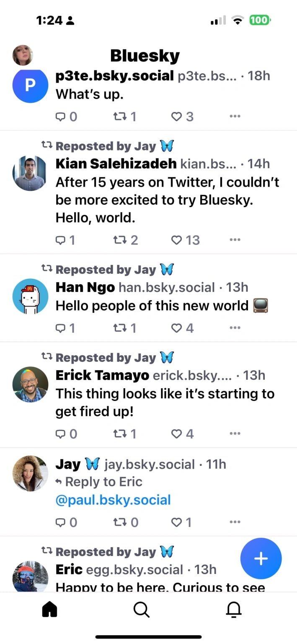Open notifications via the bell icon
This screenshot has height=644, width=297.
pos(234,610)
